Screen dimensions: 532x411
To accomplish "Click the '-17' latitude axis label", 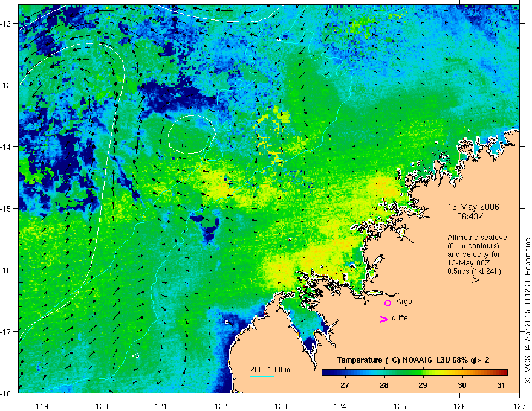I will 6,331.
